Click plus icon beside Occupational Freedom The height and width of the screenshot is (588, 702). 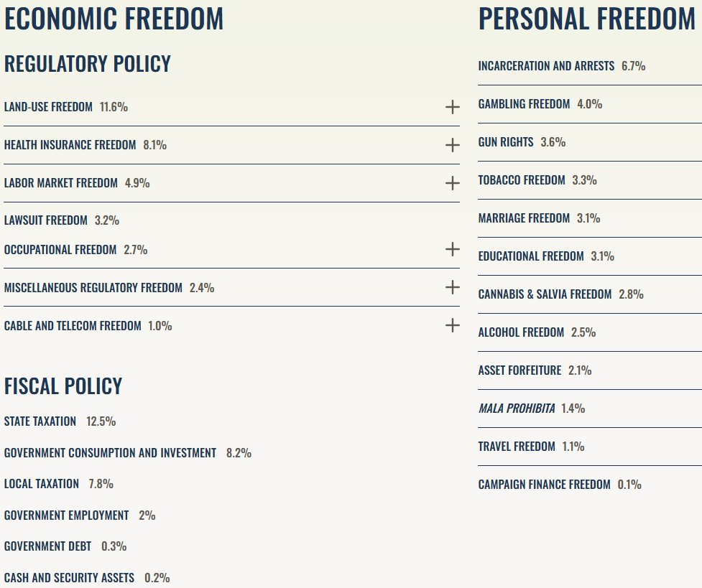[452, 249]
